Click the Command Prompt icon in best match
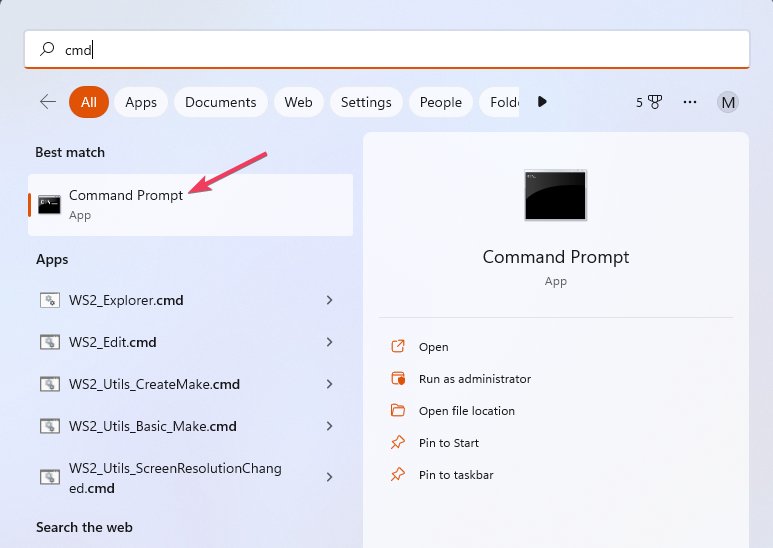773x548 pixels. [49, 204]
